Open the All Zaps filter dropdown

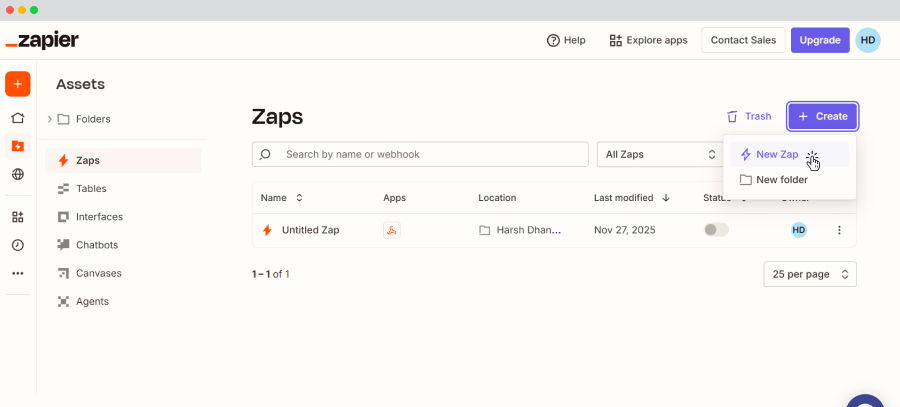click(660, 155)
